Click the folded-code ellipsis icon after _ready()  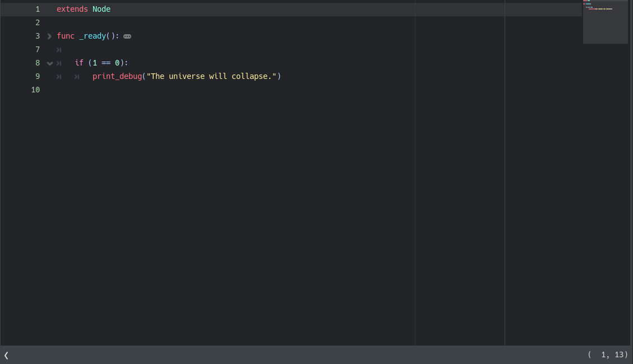coord(127,36)
